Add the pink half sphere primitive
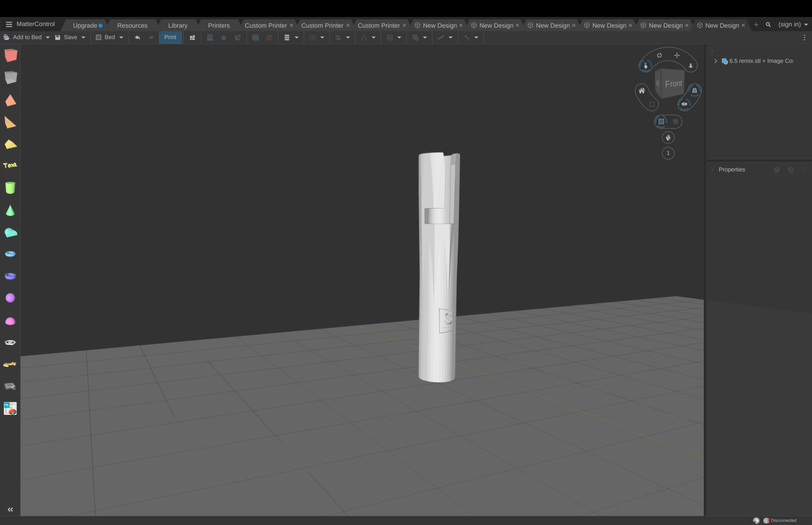This screenshot has width=812, height=525. pyautogui.click(x=10, y=321)
